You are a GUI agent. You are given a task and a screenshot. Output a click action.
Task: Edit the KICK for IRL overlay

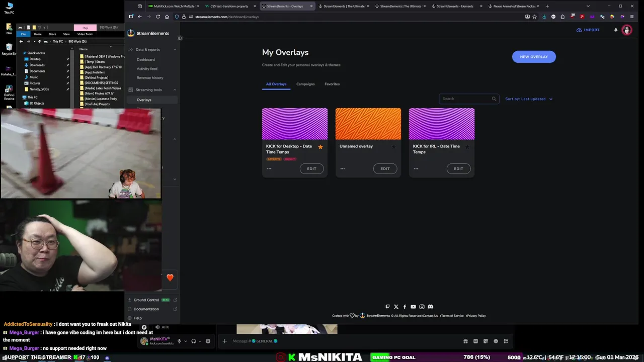pyautogui.click(x=458, y=168)
